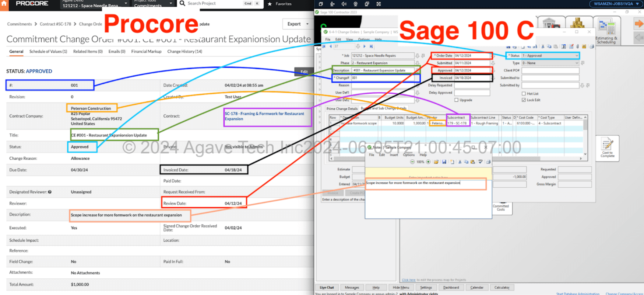Go to Procore home via orange house icon
644x295 pixels.
[x=4, y=3]
